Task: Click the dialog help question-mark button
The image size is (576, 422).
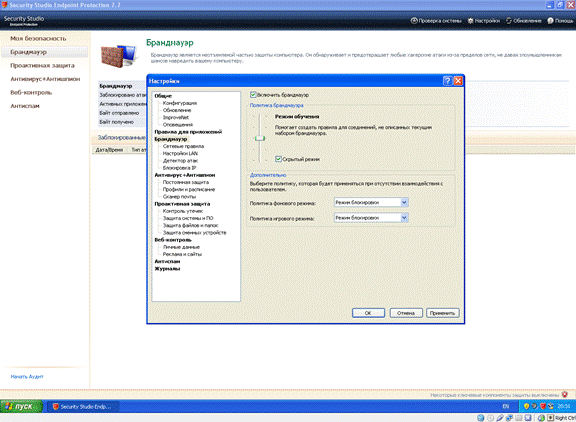Action: click(447, 81)
